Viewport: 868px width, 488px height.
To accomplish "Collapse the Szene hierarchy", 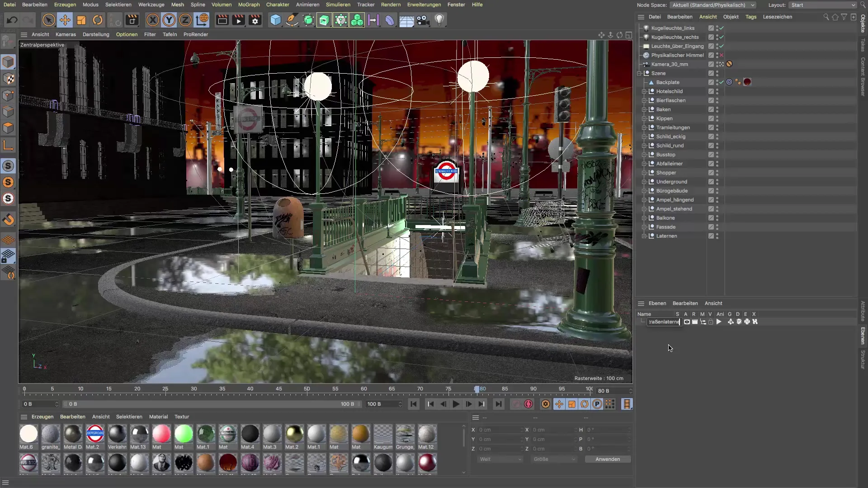I will pyautogui.click(x=639, y=73).
